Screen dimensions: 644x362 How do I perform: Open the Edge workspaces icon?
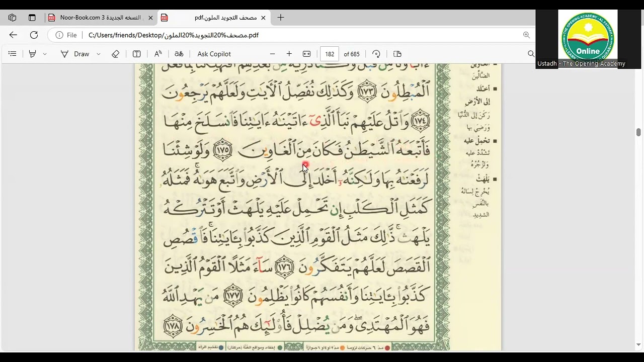(x=13, y=18)
